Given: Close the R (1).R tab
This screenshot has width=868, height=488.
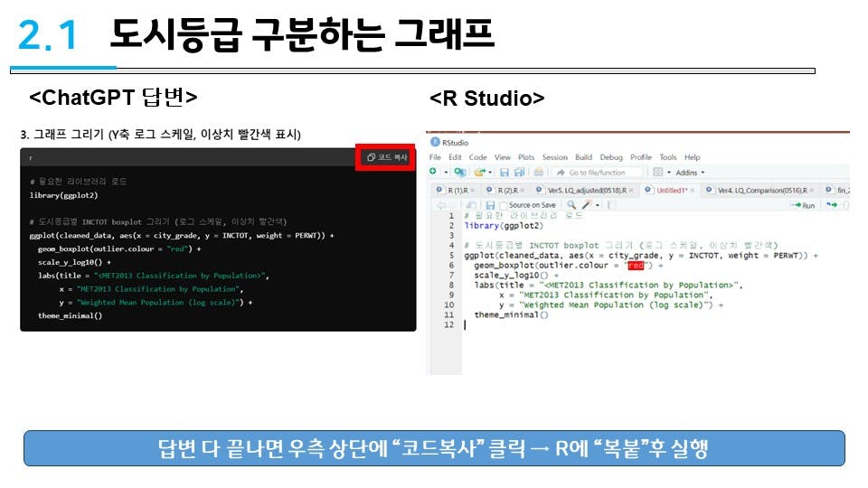Looking at the screenshot, I should pyautogui.click(x=473, y=191).
